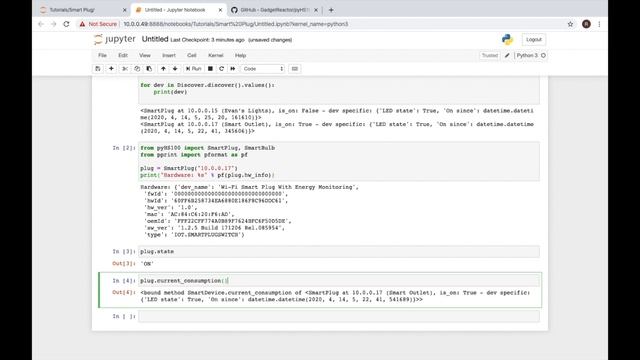This screenshot has width=640, height=360.
Task: Log out with the Logout button
Action: (x=533, y=40)
